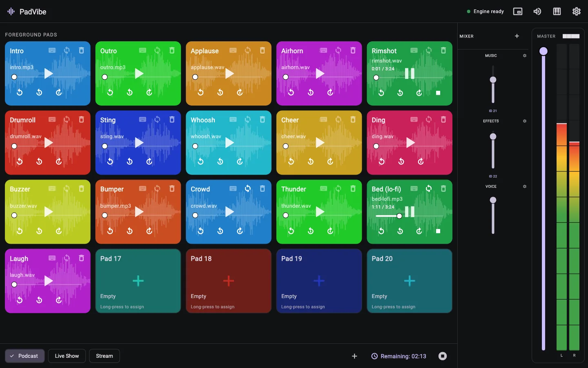Toggle loop on the Intro pad
The width and height of the screenshot is (588, 368).
click(x=67, y=50)
